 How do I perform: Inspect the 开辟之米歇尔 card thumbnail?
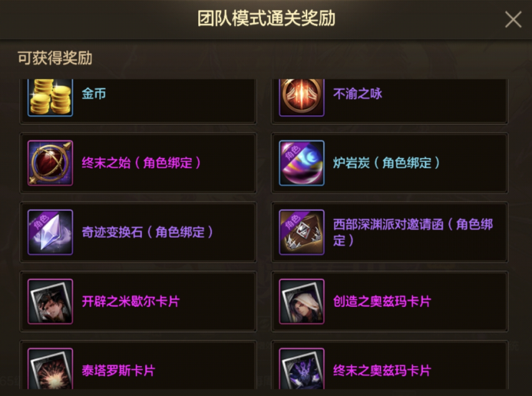point(50,302)
